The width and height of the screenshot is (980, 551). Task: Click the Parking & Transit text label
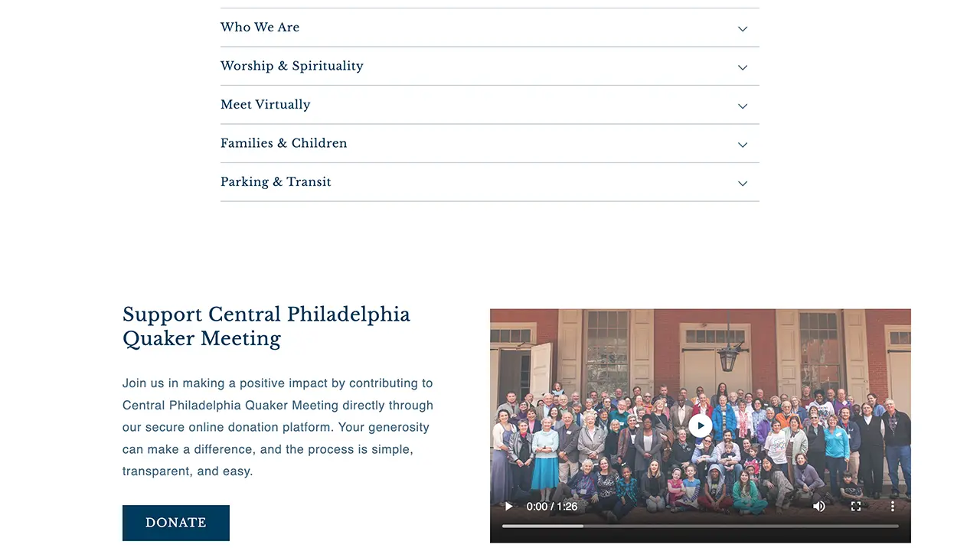coord(276,182)
